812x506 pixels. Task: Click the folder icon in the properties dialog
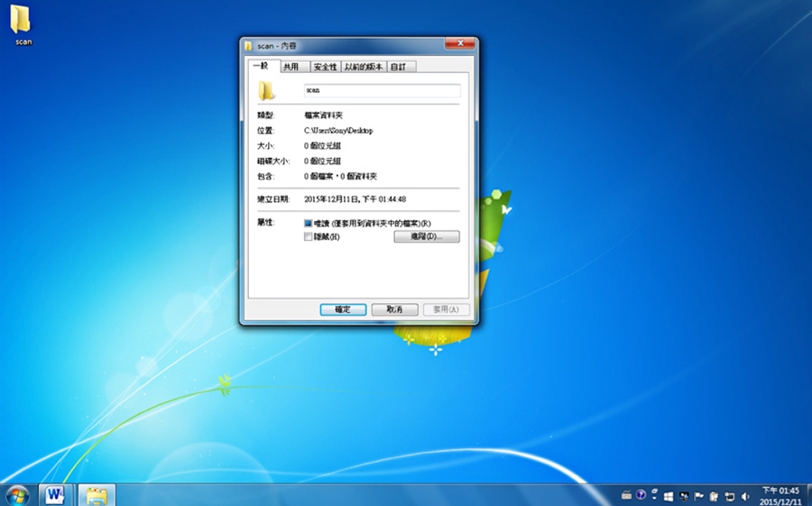click(266, 90)
